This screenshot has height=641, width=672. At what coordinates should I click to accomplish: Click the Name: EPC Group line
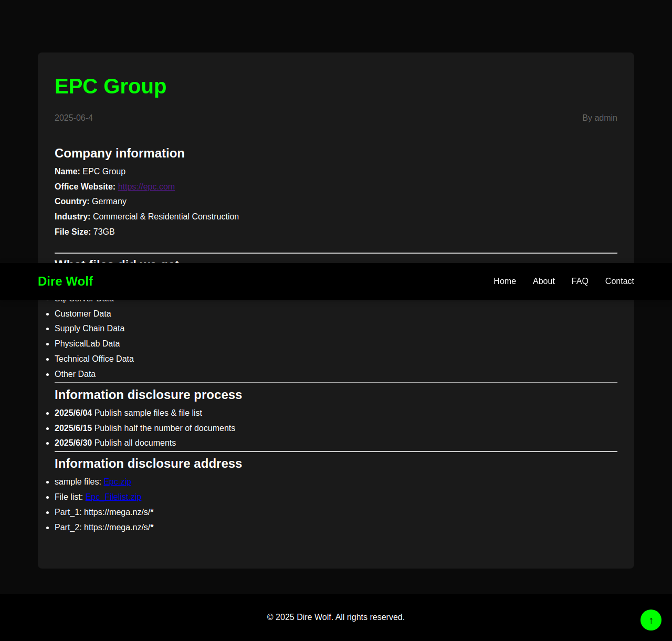point(90,172)
